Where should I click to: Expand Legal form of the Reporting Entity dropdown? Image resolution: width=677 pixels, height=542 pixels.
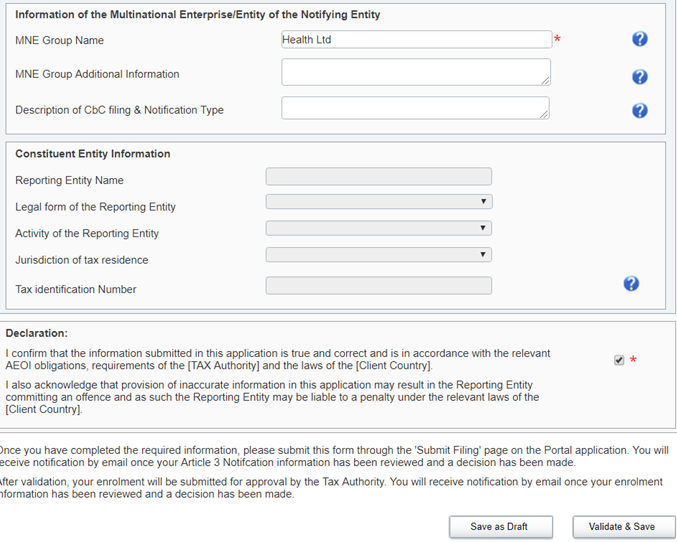tap(379, 202)
